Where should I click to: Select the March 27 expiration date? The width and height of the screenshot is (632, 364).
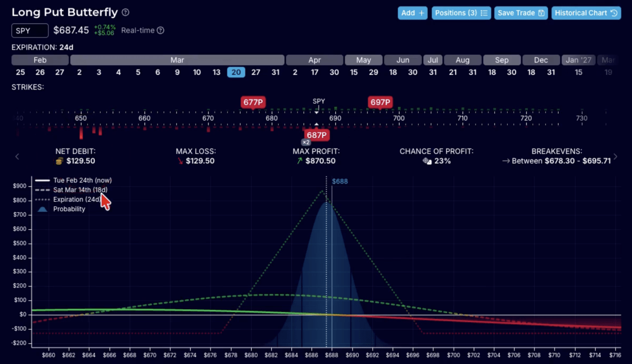(256, 72)
